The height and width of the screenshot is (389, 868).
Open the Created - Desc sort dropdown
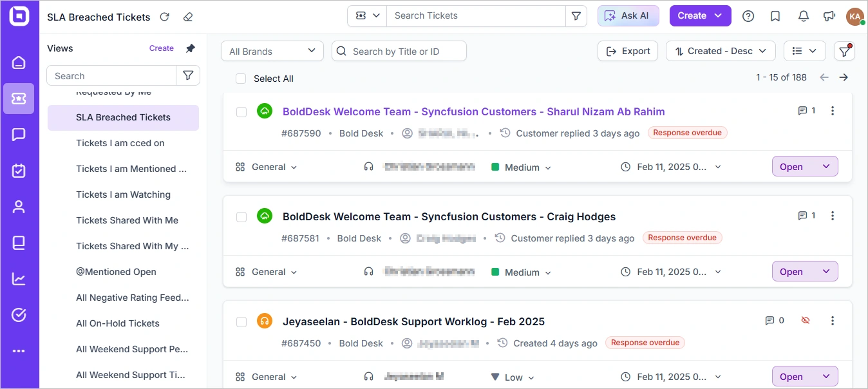721,51
